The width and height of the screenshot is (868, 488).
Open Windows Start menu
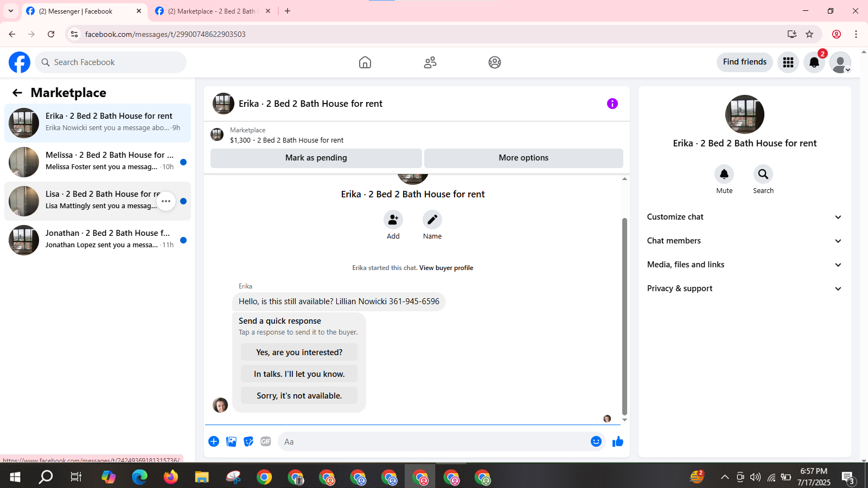point(15,477)
